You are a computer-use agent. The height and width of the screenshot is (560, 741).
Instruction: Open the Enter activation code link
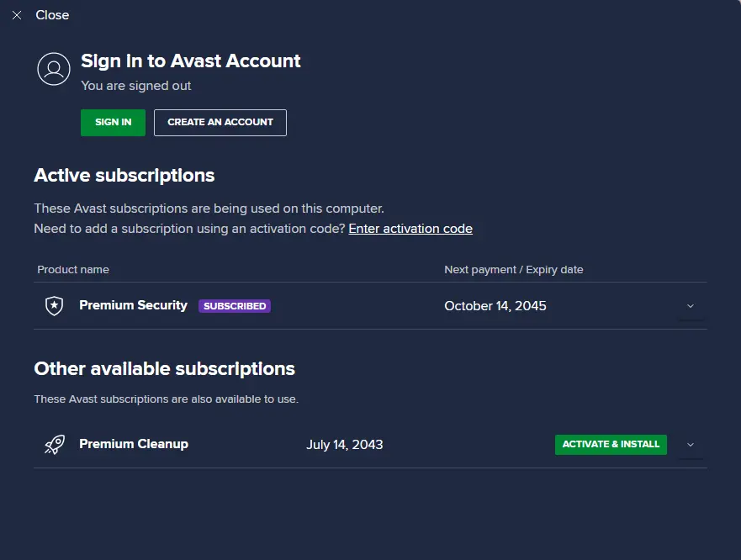(410, 229)
